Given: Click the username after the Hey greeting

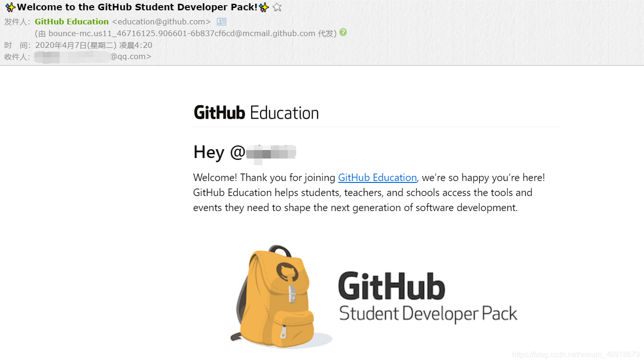Looking at the screenshot, I should pos(272,152).
